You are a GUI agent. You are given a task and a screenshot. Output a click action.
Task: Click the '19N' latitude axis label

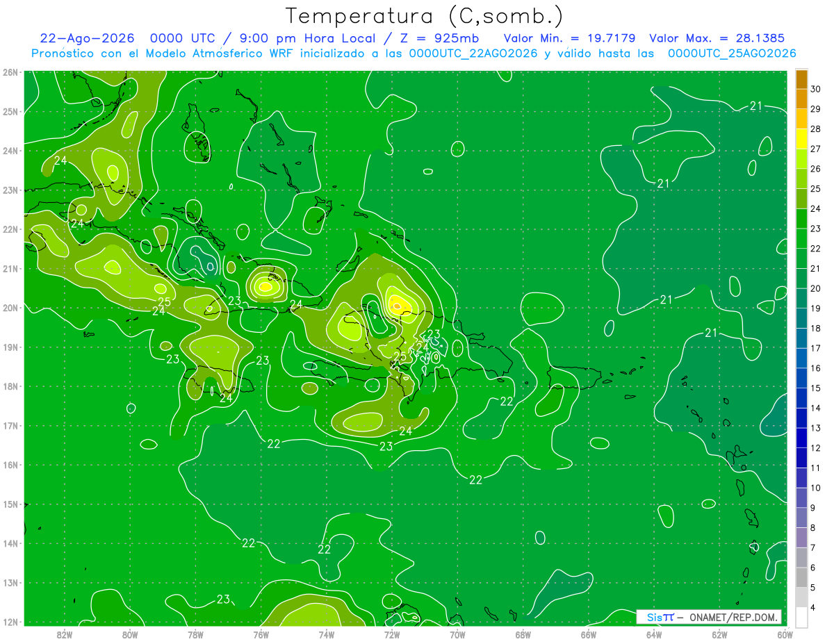tap(10, 347)
